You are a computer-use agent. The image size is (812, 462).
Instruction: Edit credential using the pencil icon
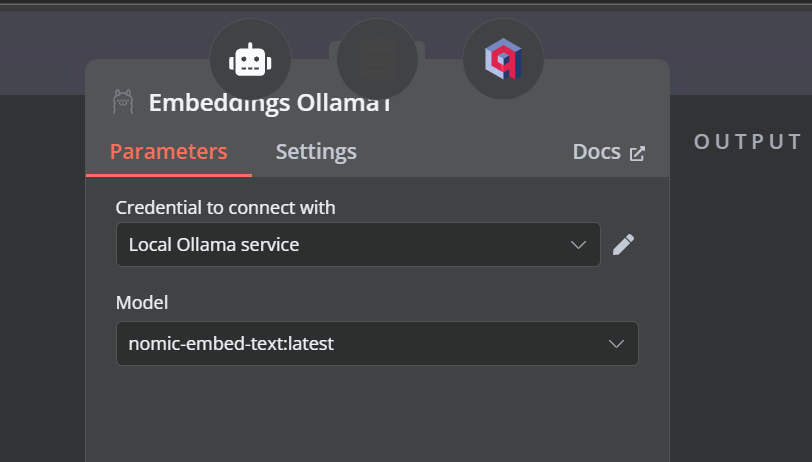point(624,244)
